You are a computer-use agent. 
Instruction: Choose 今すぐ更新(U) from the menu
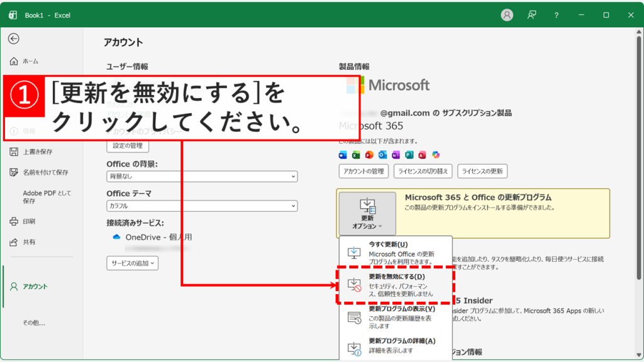click(396, 253)
